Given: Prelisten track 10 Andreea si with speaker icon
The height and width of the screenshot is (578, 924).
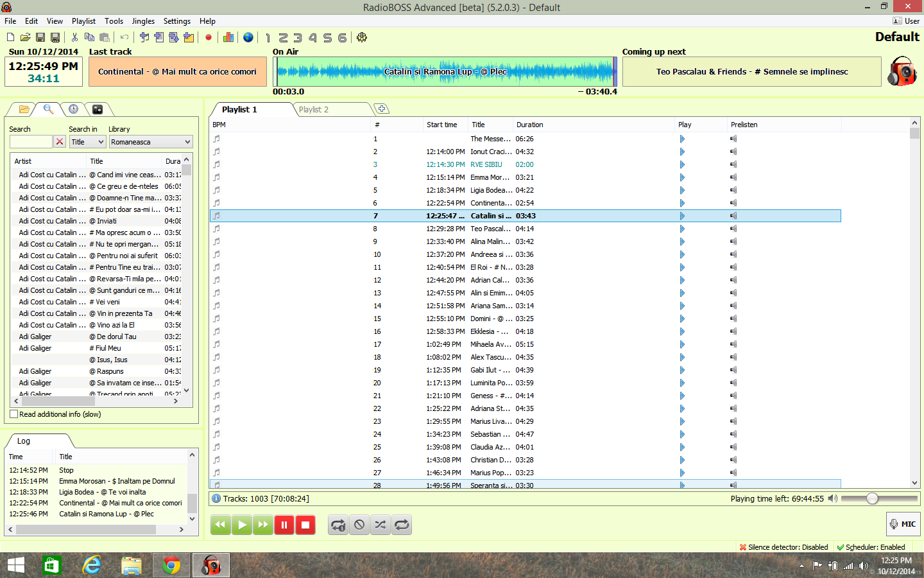Looking at the screenshot, I should pyautogui.click(x=733, y=254).
